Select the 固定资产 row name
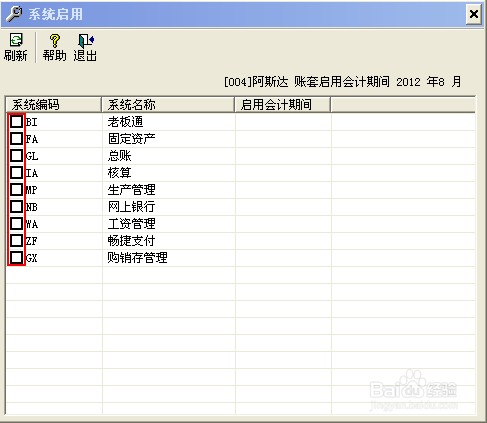Viewport: 487px width, 423px height. pos(132,139)
